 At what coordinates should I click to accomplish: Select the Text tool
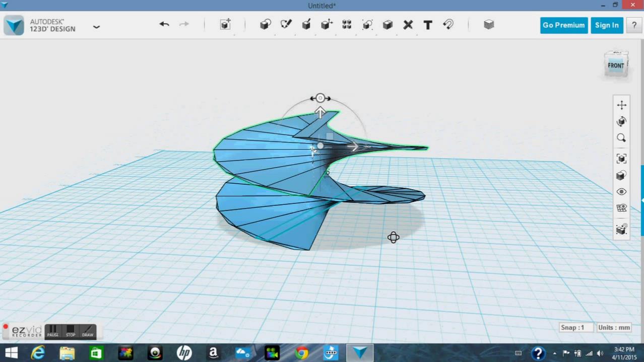click(428, 25)
